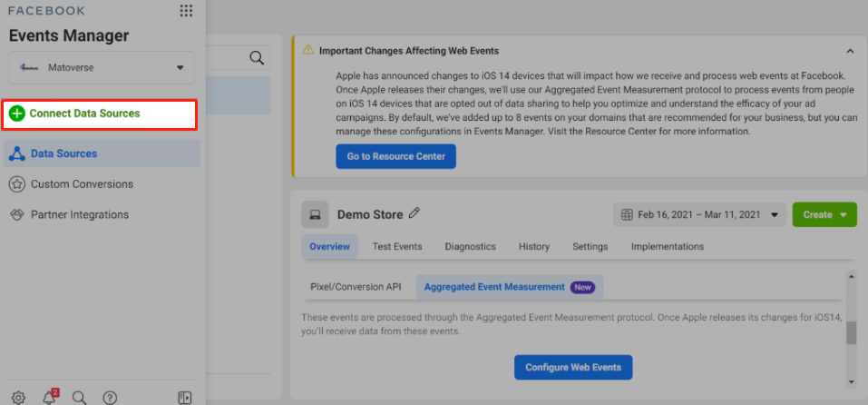Click Configure Web Events button
This screenshot has width=868, height=405.
(573, 368)
